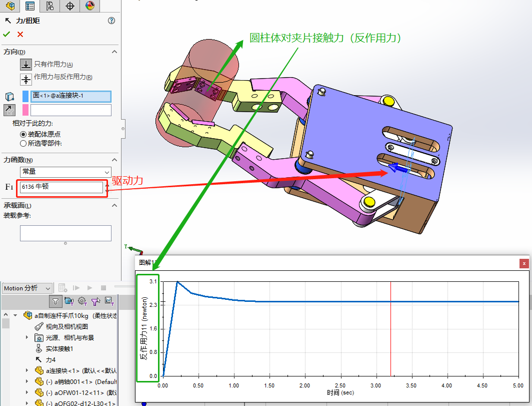Click the pink direction reference swatch
Image resolution: width=532 pixels, height=406 pixels.
coord(25,110)
